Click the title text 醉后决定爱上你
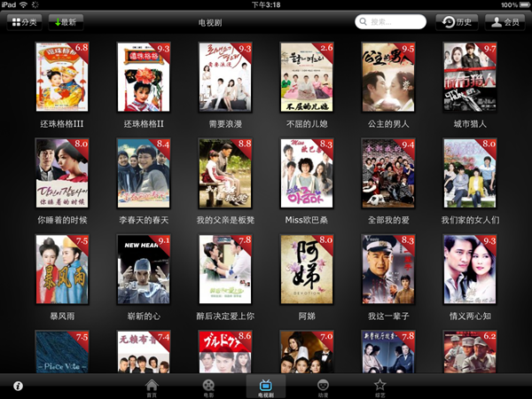 coord(225,317)
